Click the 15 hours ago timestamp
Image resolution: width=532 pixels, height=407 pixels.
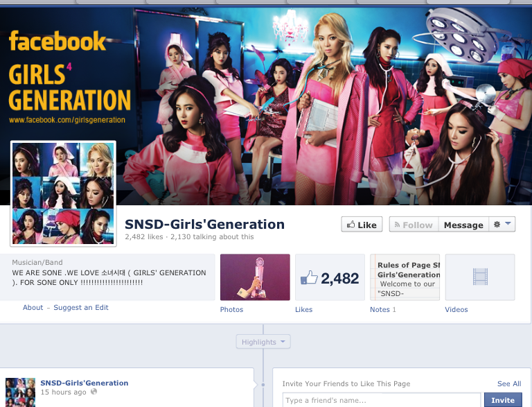coord(63,392)
